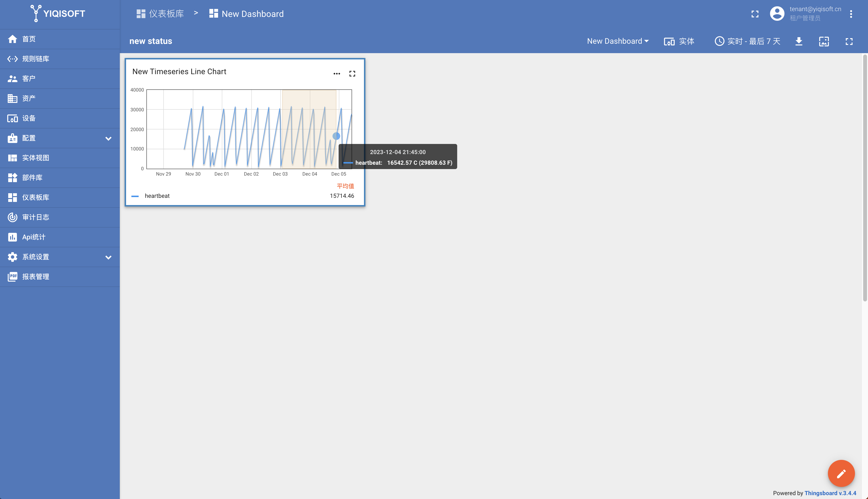Toggle heartbeat series in chart legend
This screenshot has width=868, height=499.
[157, 196]
